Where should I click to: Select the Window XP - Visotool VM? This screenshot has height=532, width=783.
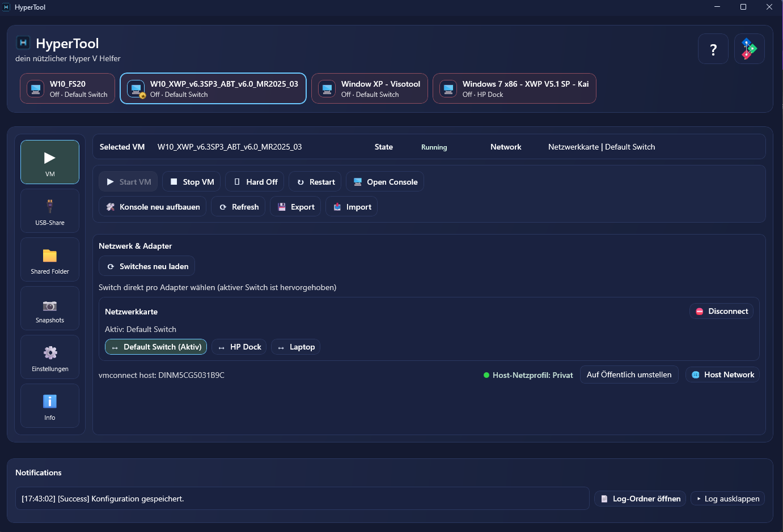pyautogui.click(x=369, y=89)
